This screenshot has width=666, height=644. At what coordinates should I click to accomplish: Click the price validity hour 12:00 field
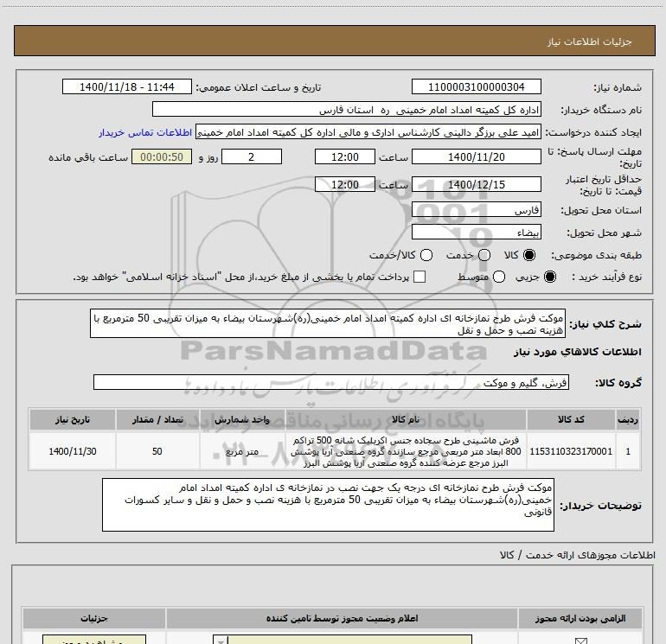(x=345, y=185)
